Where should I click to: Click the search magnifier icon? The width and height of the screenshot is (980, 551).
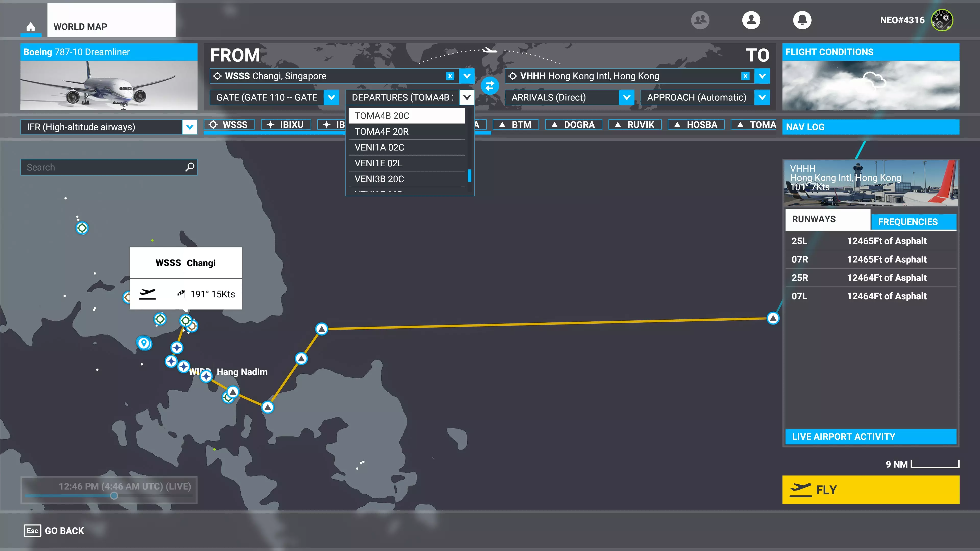pos(189,167)
